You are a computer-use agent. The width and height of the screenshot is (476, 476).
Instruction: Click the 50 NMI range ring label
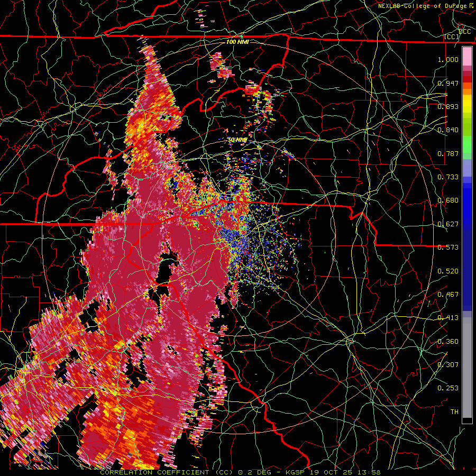tap(237, 140)
